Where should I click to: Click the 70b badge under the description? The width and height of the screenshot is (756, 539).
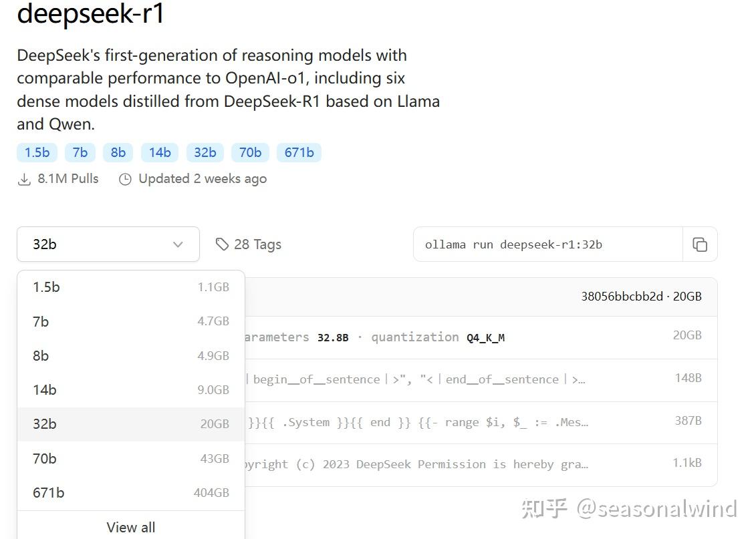(249, 152)
